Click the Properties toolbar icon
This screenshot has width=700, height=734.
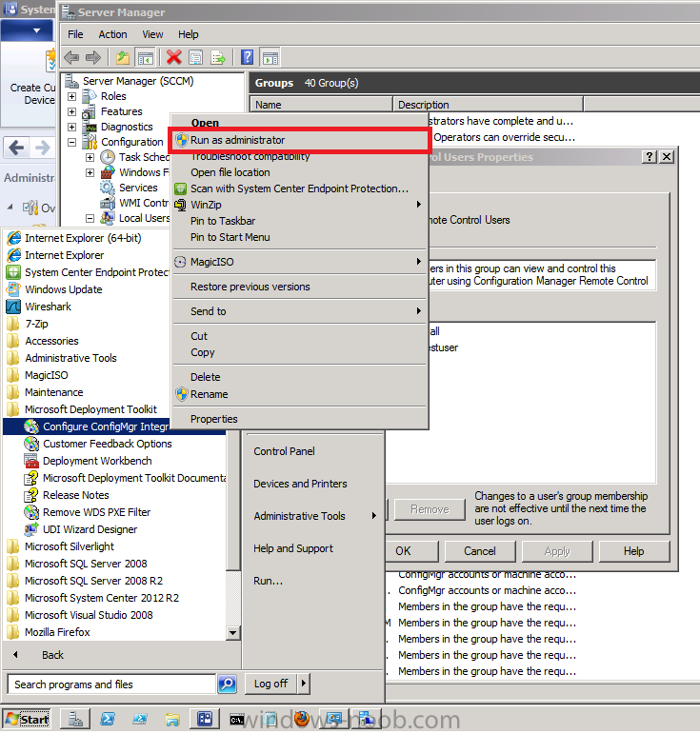tap(196, 57)
